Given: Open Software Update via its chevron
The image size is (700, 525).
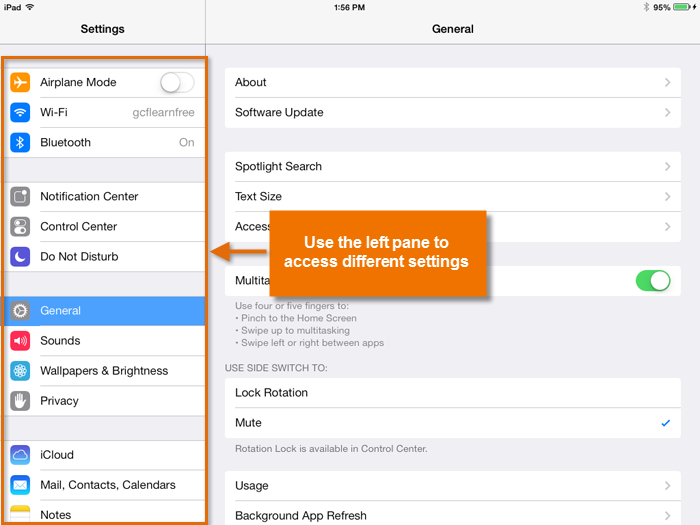Looking at the screenshot, I should (x=667, y=112).
